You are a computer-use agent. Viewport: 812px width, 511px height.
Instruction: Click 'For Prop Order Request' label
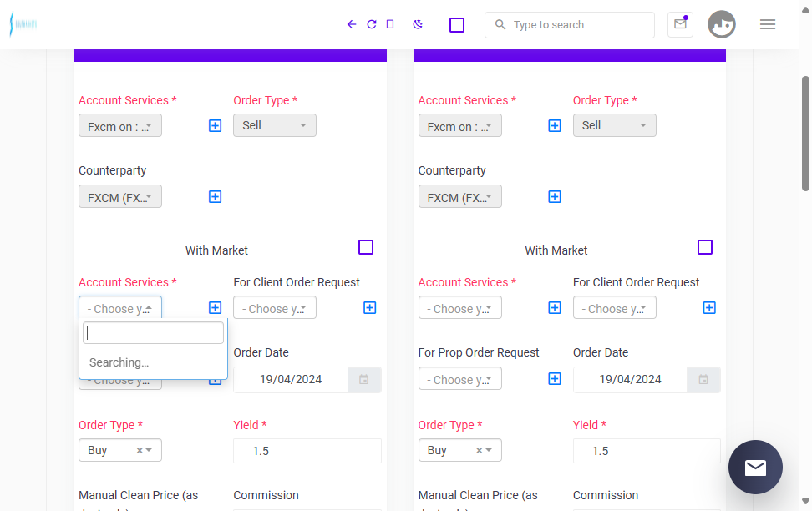(x=479, y=352)
